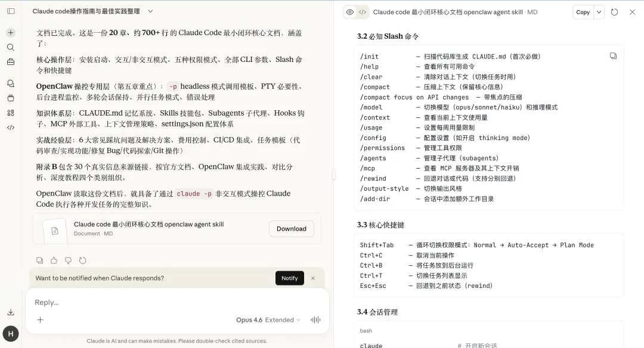Image resolution: width=644 pixels, height=348 pixels.
Task: Click the thumbs down feedback icon
Action: click(68, 260)
